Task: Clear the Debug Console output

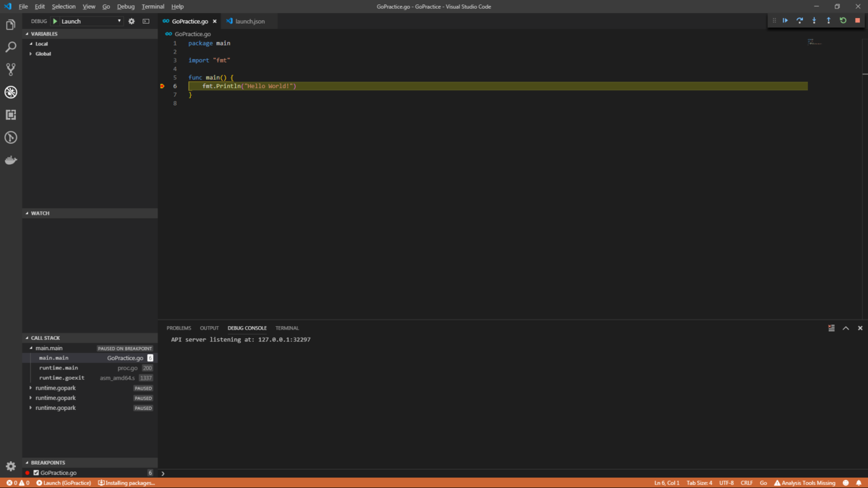Action: point(832,328)
